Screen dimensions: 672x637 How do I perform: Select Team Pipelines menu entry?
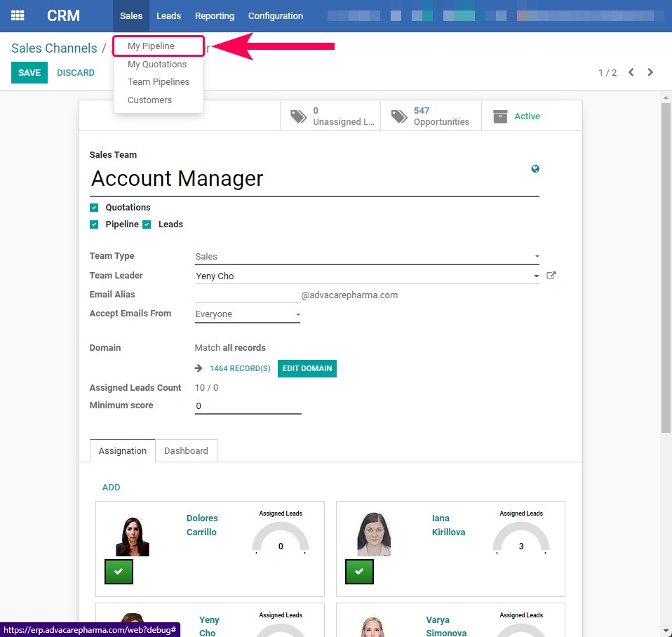[x=158, y=82]
